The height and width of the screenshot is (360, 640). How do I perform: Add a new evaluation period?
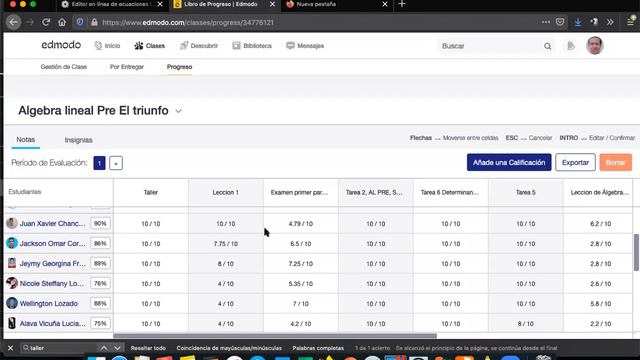[x=116, y=163]
